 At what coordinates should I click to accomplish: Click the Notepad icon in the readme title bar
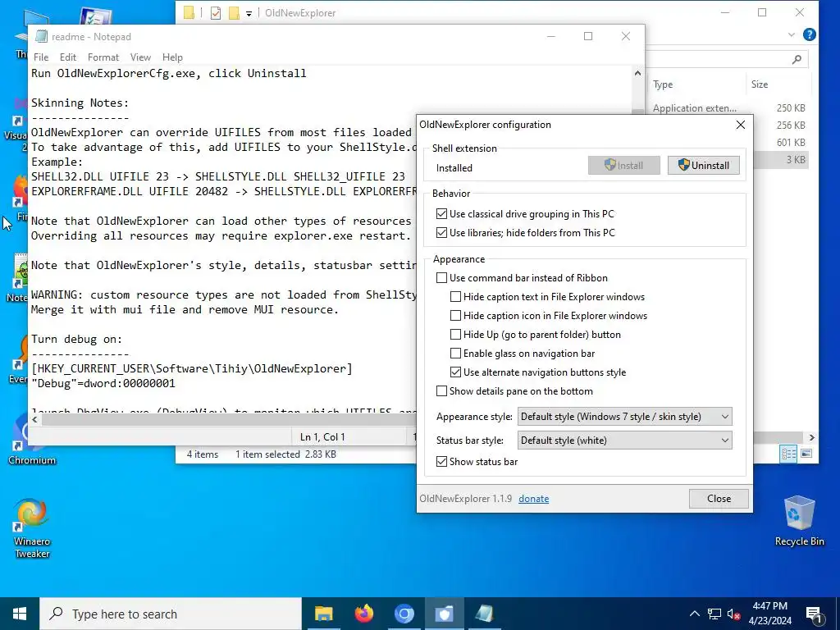[41, 36]
